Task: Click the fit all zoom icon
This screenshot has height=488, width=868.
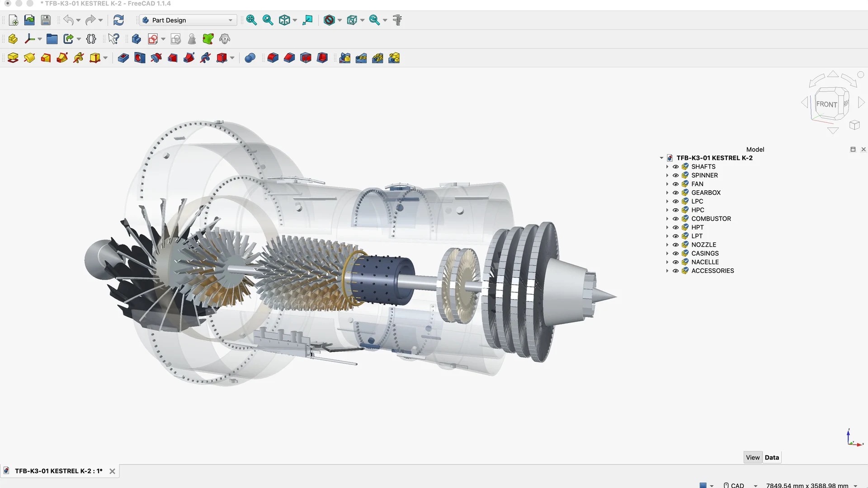Action: (x=251, y=20)
